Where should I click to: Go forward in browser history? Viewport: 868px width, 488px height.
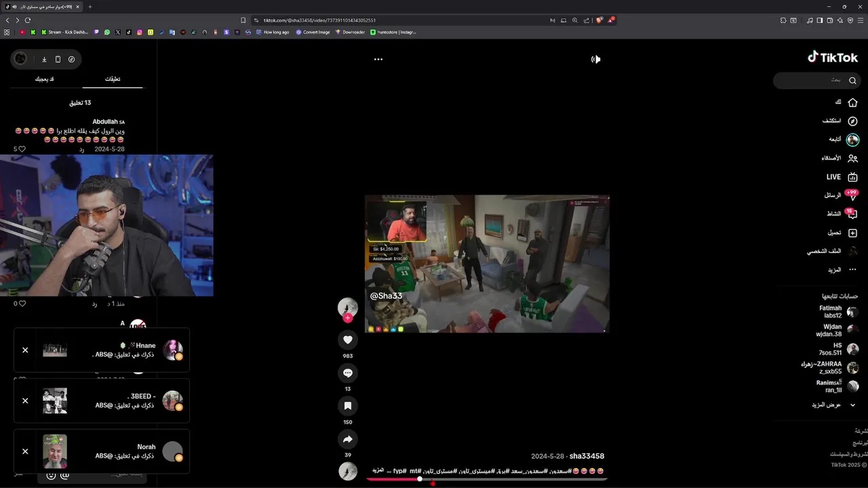(18, 20)
